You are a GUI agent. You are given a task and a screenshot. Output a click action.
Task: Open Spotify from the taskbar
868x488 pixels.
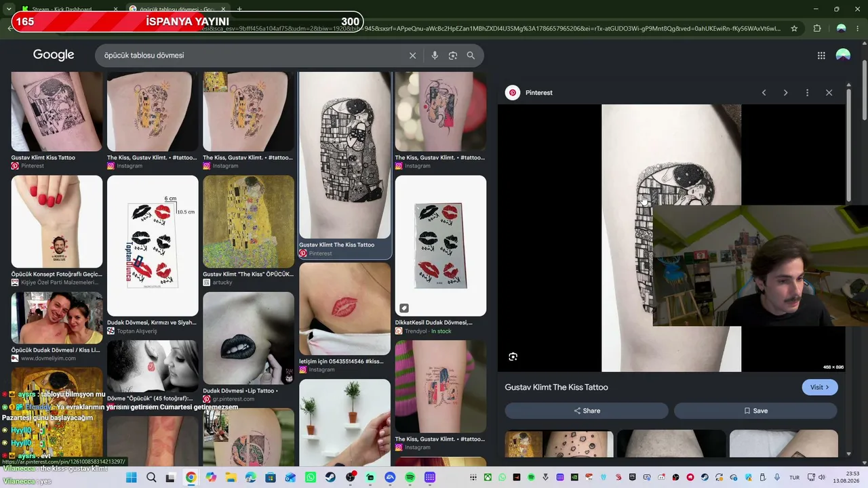[410, 478]
